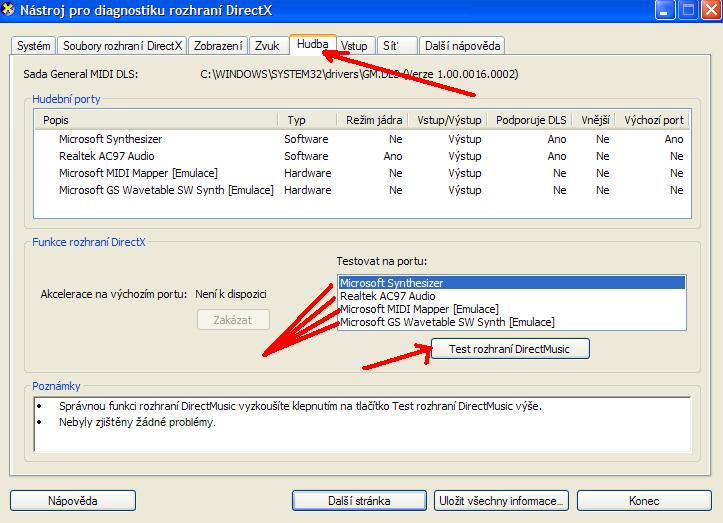Select Microsoft Synthesizer row in ports table
Viewport: 723px width, 523px height.
(x=110, y=139)
